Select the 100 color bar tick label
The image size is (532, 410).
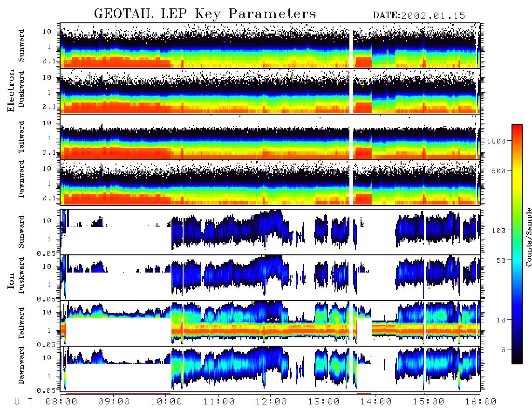tap(499, 231)
